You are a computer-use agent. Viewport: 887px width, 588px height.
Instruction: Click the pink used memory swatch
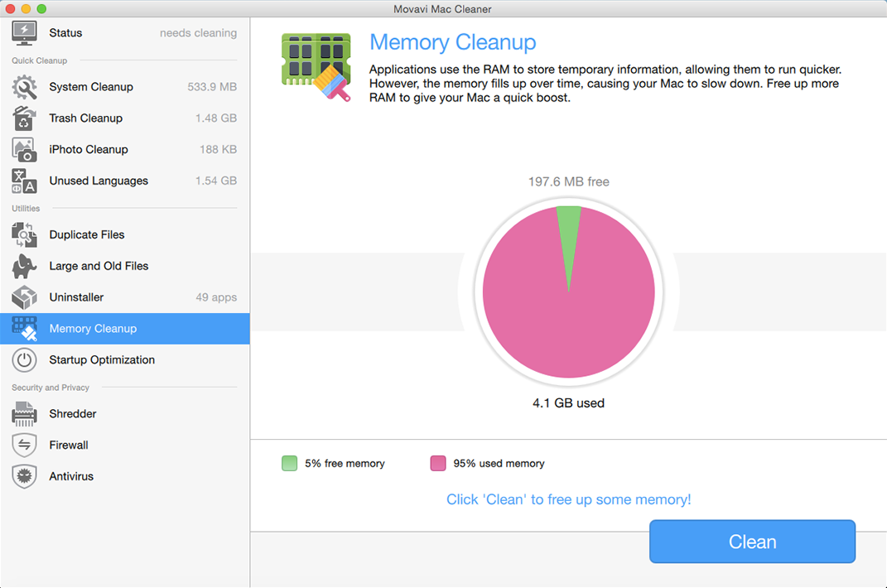pos(438,464)
